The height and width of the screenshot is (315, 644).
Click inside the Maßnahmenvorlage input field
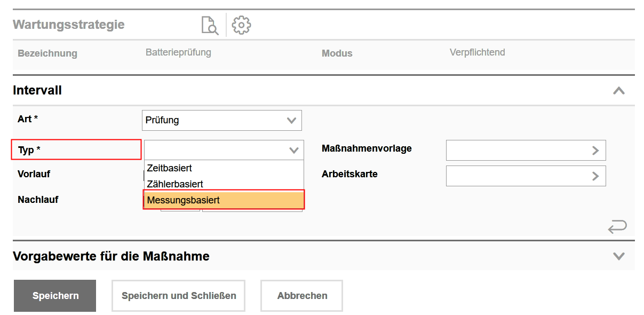515,151
